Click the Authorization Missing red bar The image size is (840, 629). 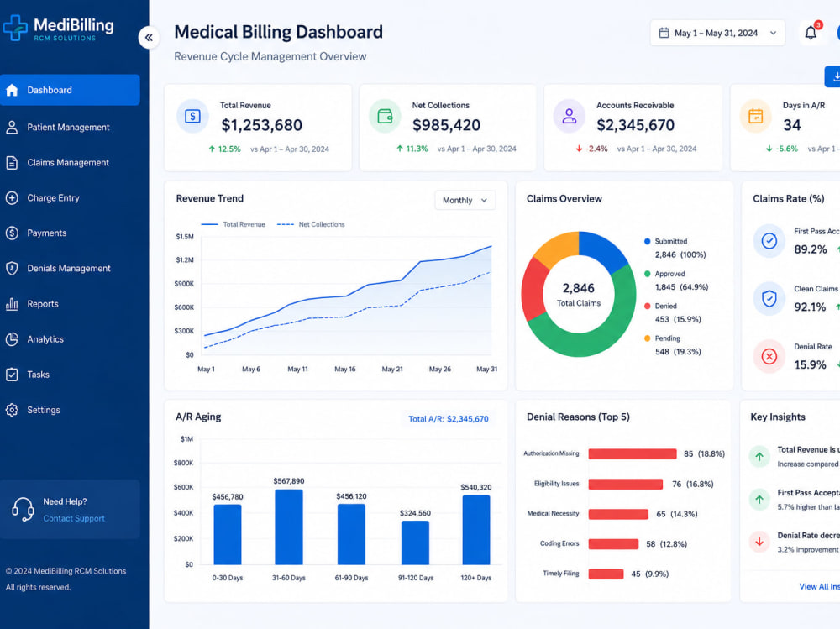coord(633,454)
